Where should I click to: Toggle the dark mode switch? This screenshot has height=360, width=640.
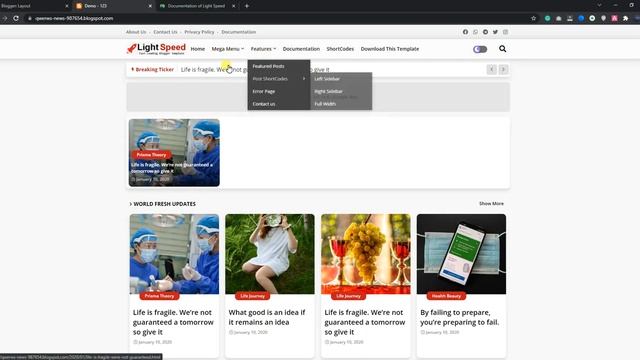coord(480,49)
